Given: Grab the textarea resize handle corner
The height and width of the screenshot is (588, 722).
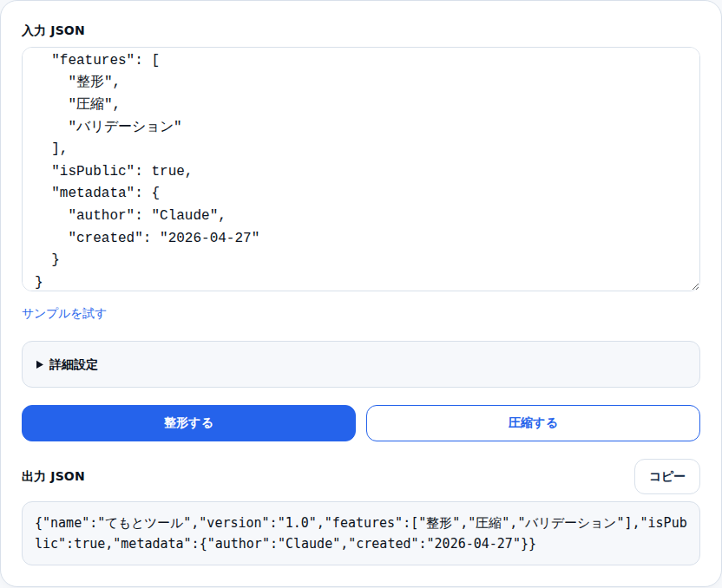Looking at the screenshot, I should [x=695, y=286].
